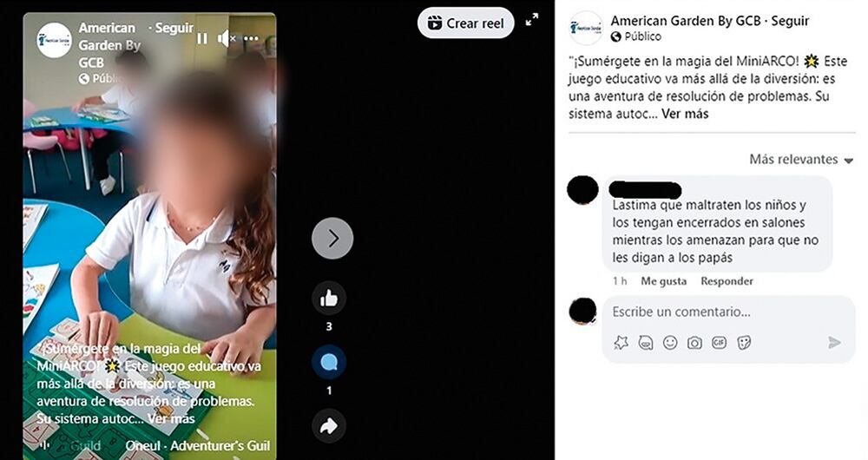Click Responder under the comment
Image resolution: width=868 pixels, height=460 pixels.
727,281
